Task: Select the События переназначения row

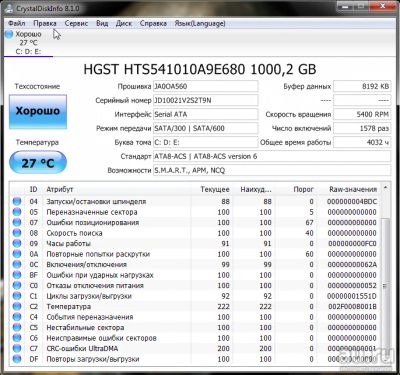Action: tap(196, 317)
